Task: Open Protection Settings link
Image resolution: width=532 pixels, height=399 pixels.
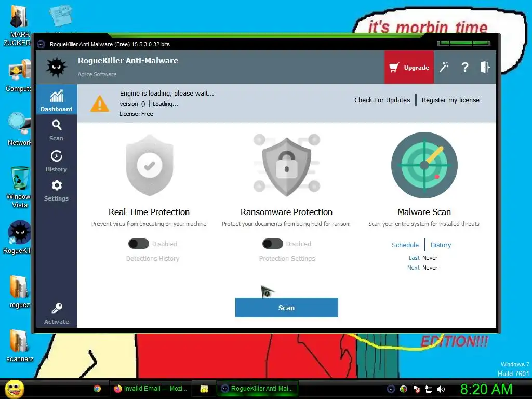Action: click(287, 259)
